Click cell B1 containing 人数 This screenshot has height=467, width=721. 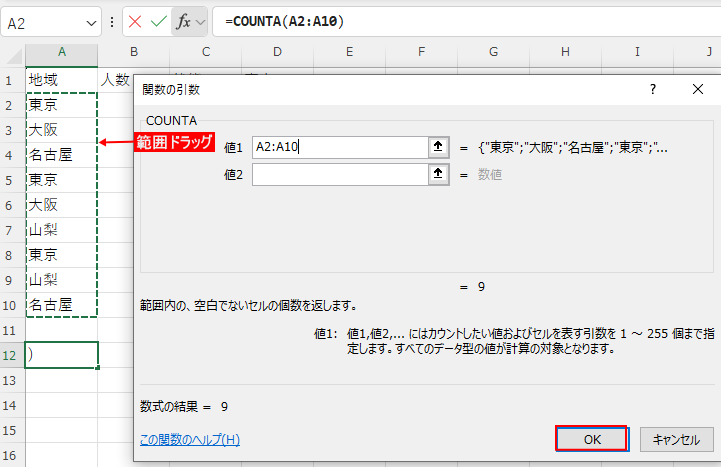(115, 80)
